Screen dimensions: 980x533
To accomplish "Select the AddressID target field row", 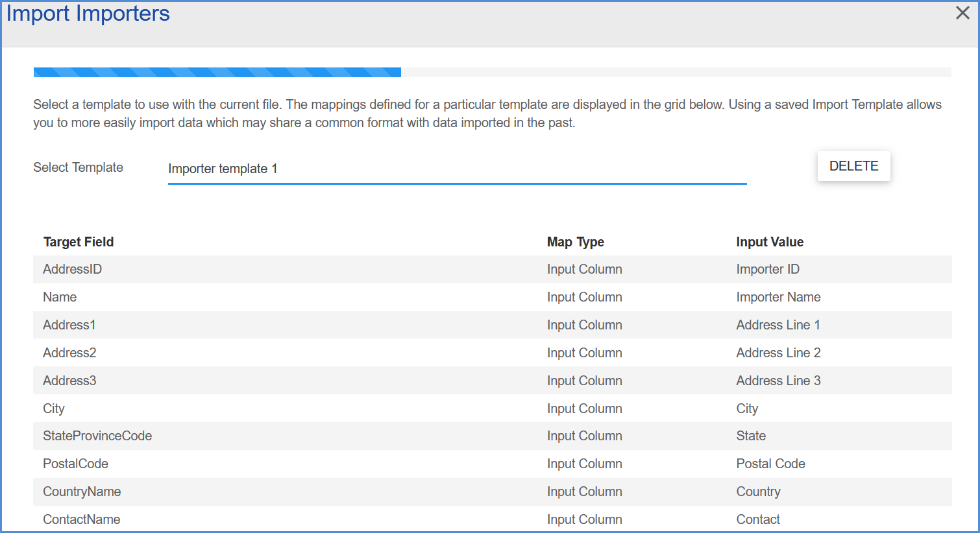I will [493, 269].
